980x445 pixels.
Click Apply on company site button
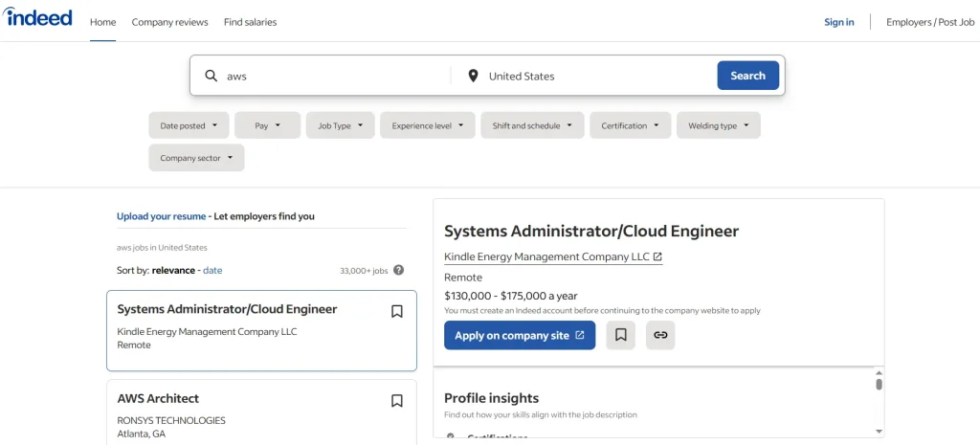point(520,335)
